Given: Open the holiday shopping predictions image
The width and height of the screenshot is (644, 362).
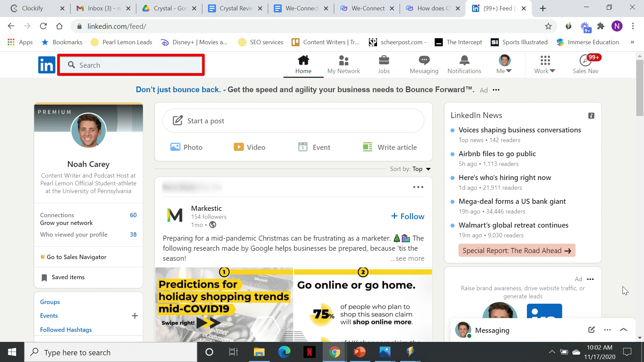Looking at the screenshot, I should [x=224, y=304].
